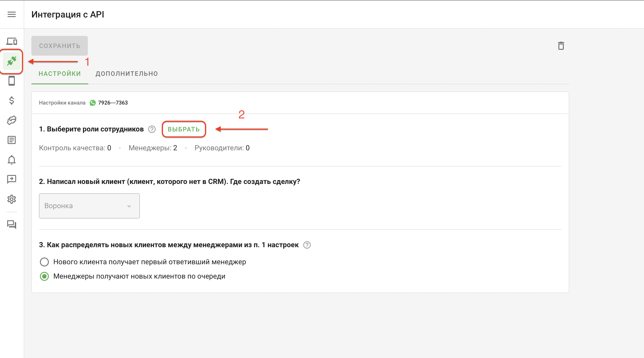Open the settings gear icon
Viewport: 644px width, 358px height.
tap(11, 199)
